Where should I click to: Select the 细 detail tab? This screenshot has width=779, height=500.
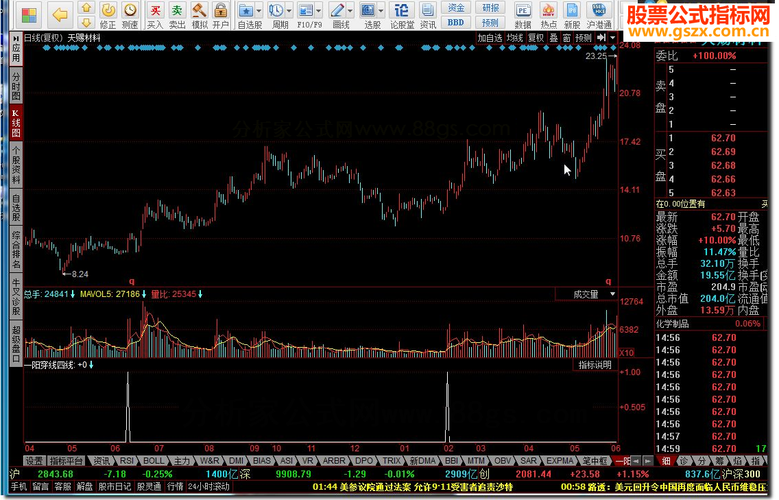tap(665, 461)
